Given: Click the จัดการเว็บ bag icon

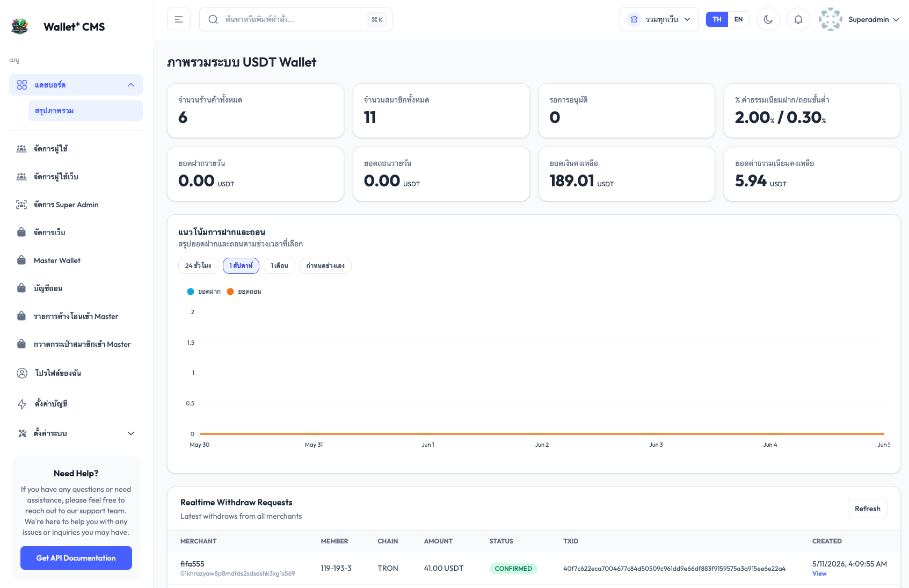Looking at the screenshot, I should point(21,233).
